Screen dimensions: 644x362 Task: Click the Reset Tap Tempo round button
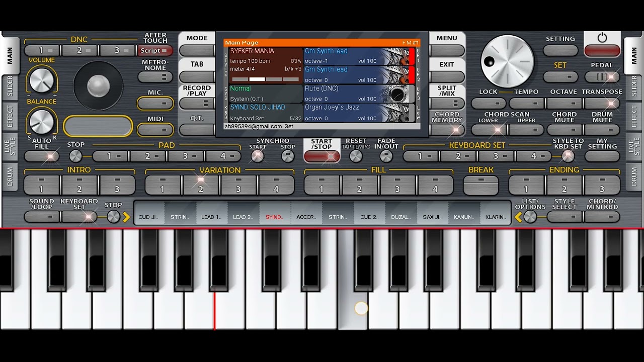[x=356, y=156]
